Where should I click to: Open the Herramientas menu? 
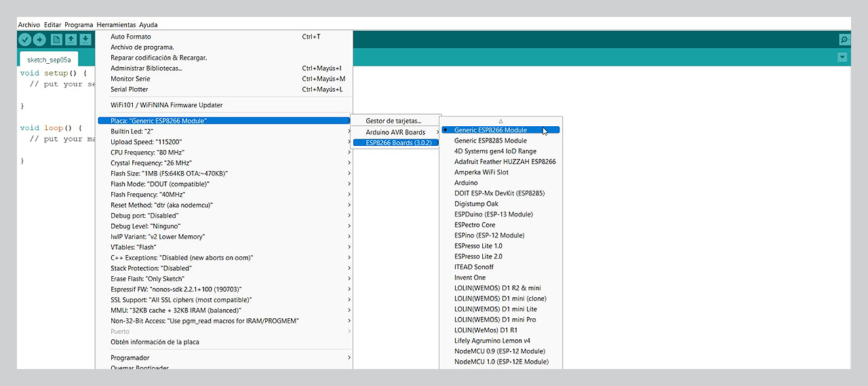coord(116,24)
